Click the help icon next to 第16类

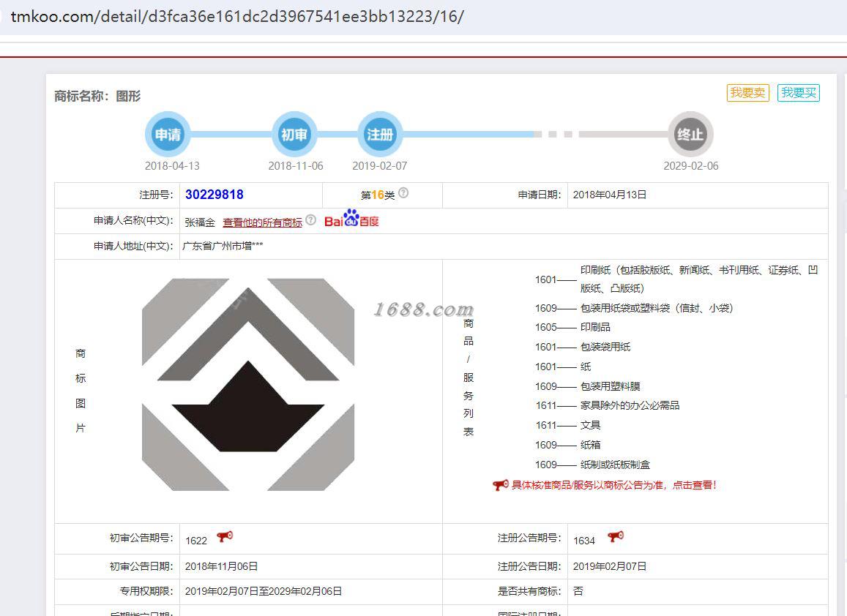[403, 192]
